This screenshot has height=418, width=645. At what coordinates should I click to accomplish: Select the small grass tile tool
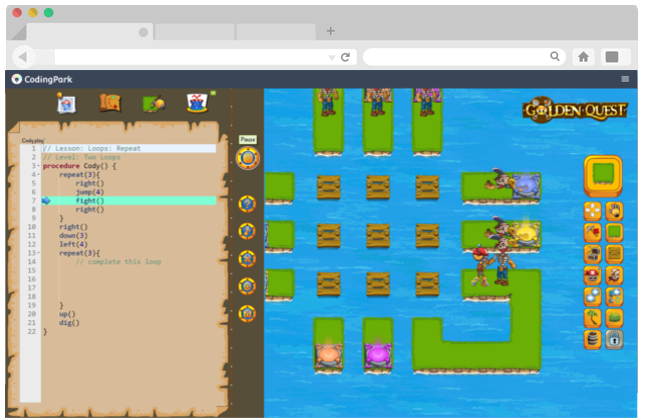pyautogui.click(x=614, y=232)
